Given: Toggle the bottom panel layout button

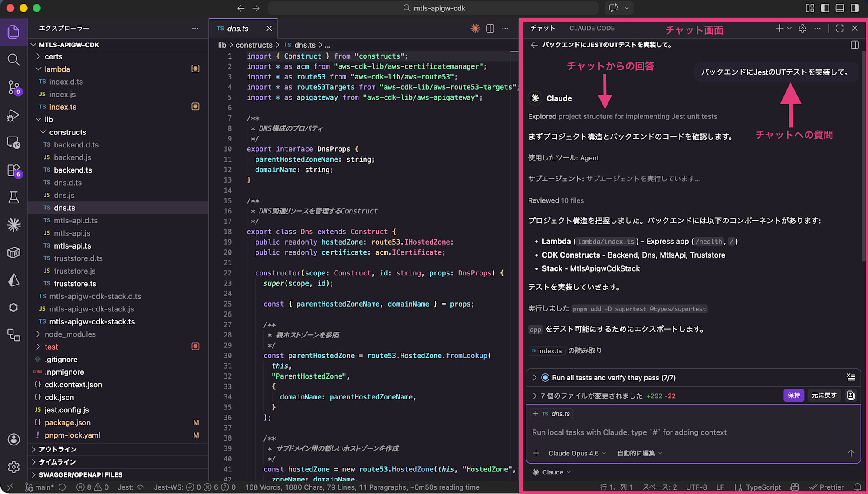Looking at the screenshot, I should click(x=839, y=8).
